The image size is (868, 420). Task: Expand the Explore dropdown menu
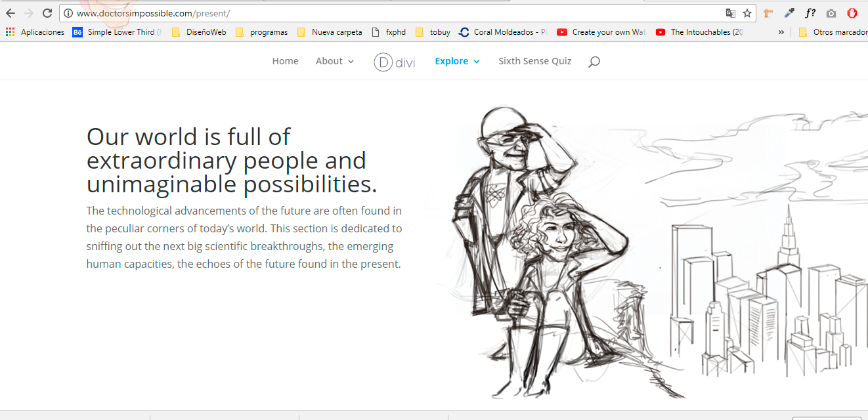(457, 61)
